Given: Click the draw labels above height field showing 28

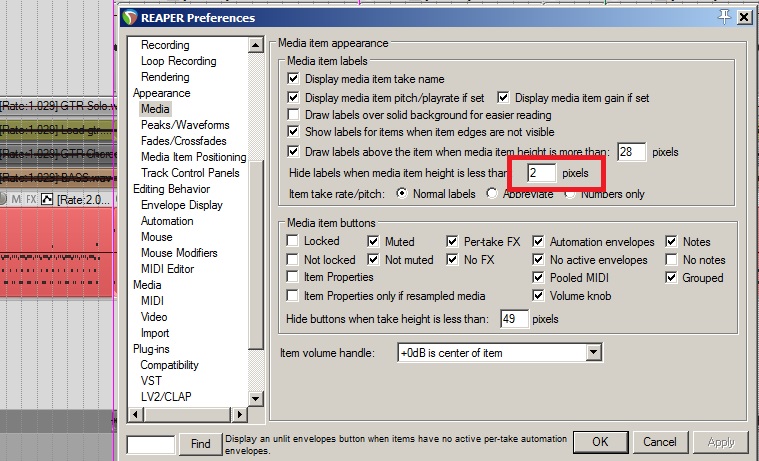Looking at the screenshot, I should point(631,152).
